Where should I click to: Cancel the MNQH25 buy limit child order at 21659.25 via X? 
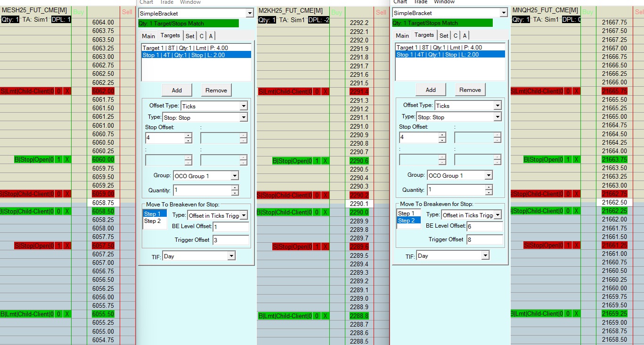tap(577, 313)
